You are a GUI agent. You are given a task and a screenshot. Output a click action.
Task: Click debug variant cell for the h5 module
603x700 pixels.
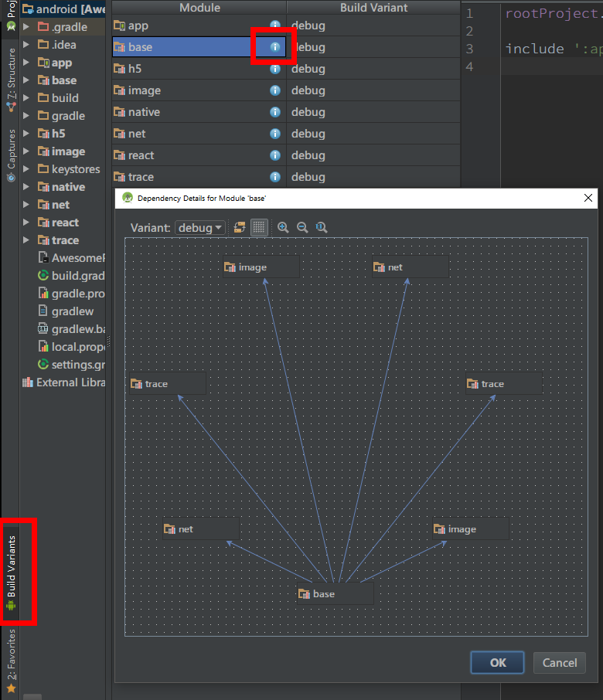tap(373, 69)
